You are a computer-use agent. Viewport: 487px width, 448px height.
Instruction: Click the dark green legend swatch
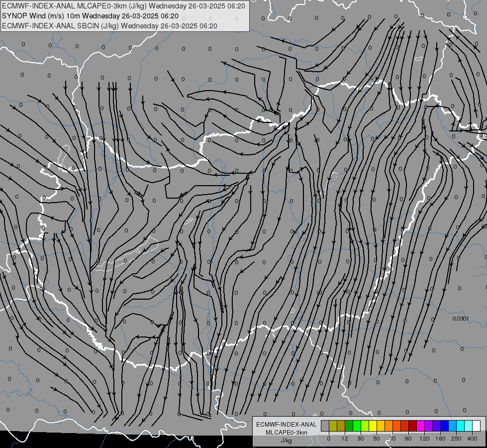[x=349, y=426]
